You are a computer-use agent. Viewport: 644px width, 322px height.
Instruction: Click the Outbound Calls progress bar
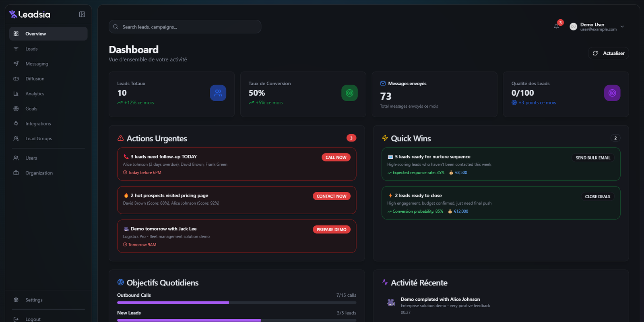237,303
